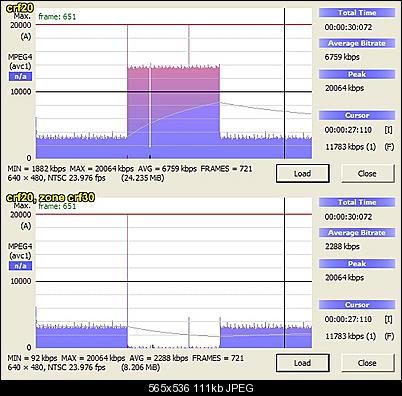Click 20064 kbps peak value in zone crf30 panel
Image resolution: width=402 pixels, height=396 pixels.
(344, 277)
